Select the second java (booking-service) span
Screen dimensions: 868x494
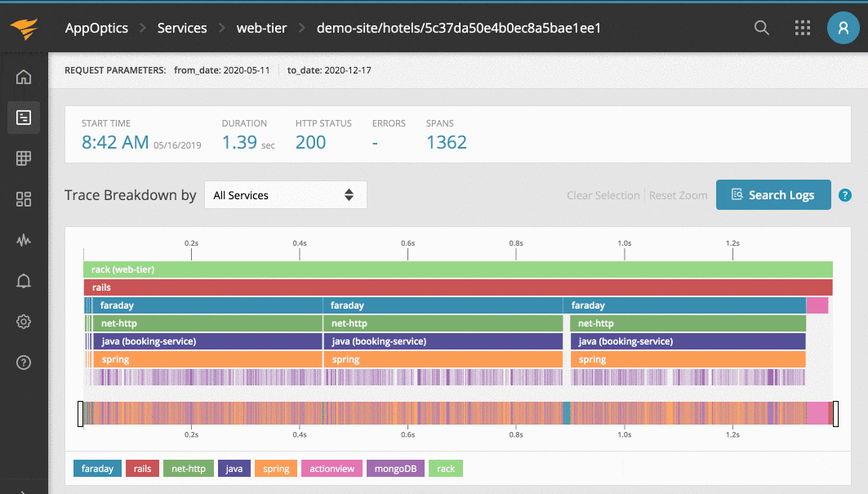coord(443,341)
